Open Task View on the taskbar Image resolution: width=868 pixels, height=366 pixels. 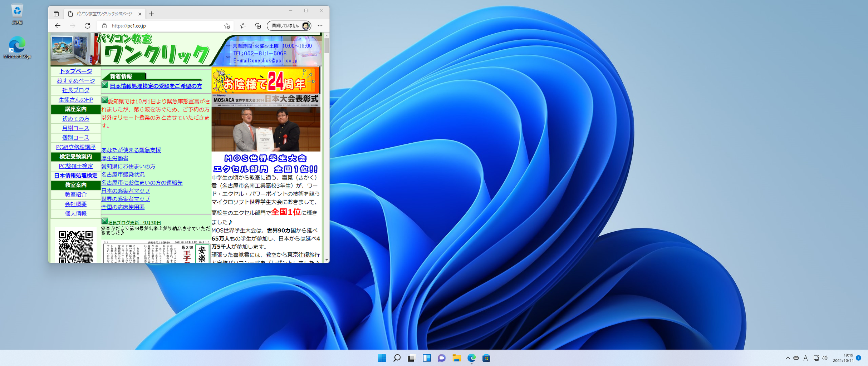coord(412,358)
